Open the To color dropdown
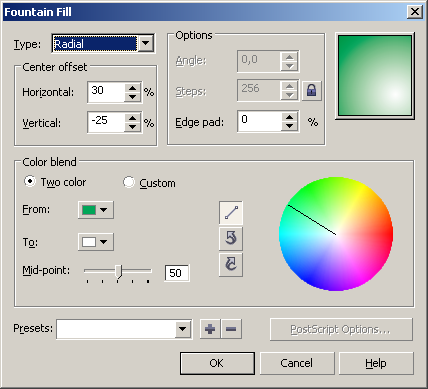 point(96,242)
